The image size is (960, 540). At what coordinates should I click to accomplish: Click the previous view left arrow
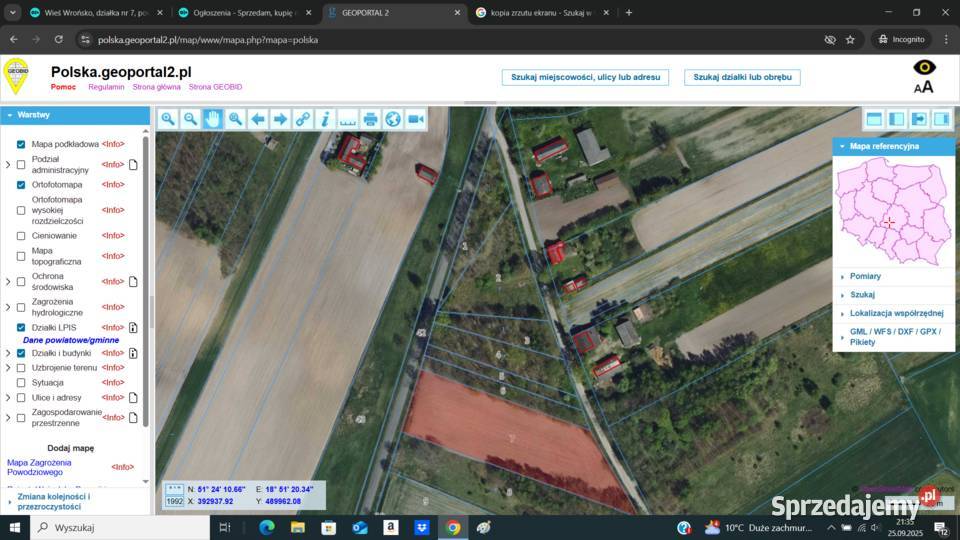258,119
